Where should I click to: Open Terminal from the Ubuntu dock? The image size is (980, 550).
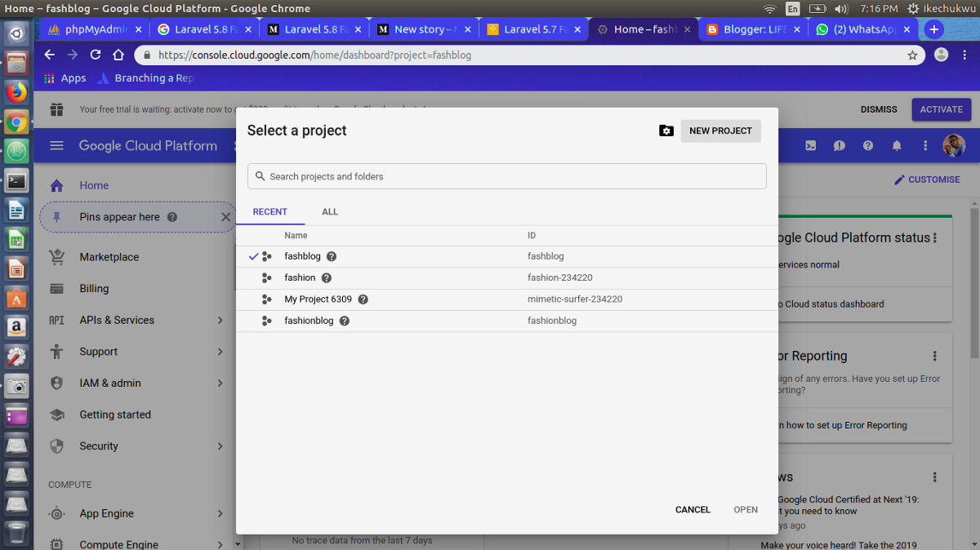16,180
